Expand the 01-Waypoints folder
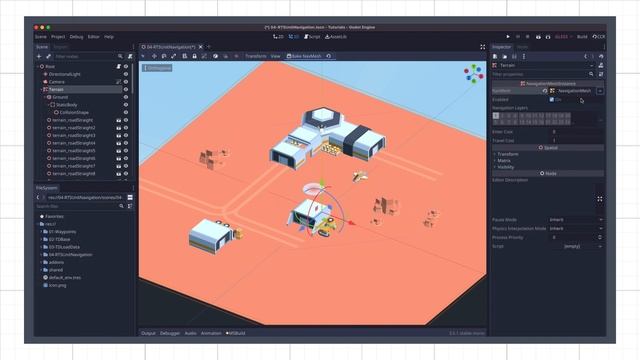 click(41, 232)
